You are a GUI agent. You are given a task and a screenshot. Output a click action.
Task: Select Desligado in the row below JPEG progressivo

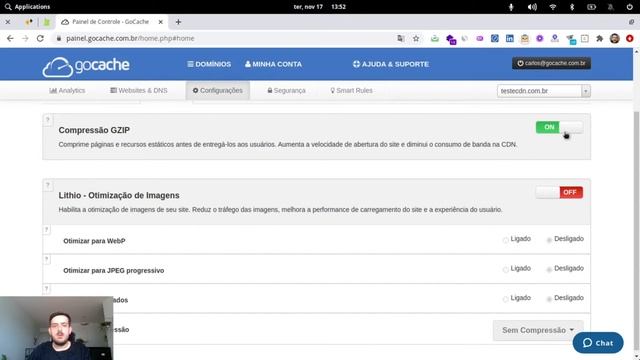click(549, 299)
